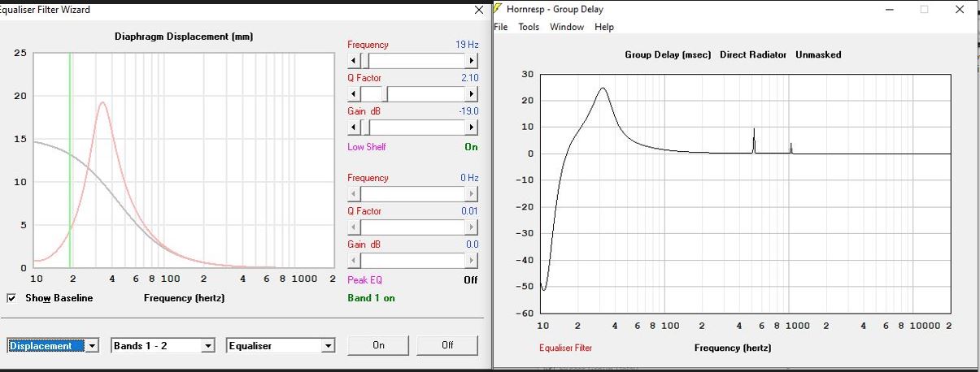Click the Low Shelf filter type label
Screen dimensions: 980x372
pos(367,147)
